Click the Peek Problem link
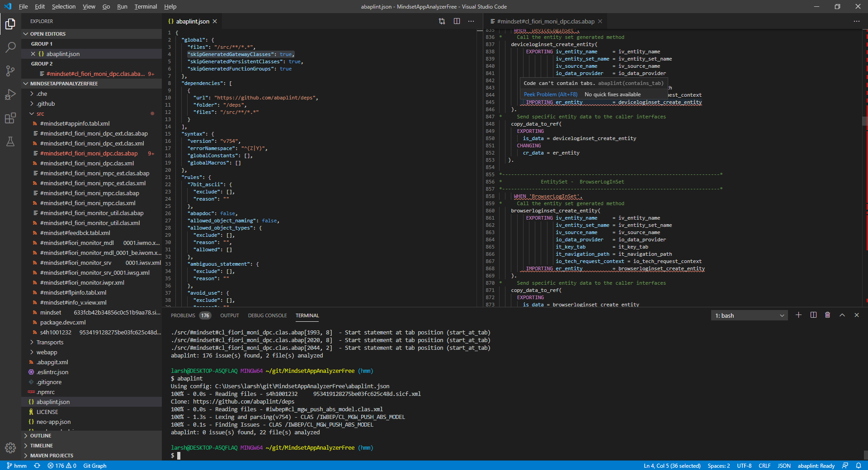868x470 pixels. point(550,94)
